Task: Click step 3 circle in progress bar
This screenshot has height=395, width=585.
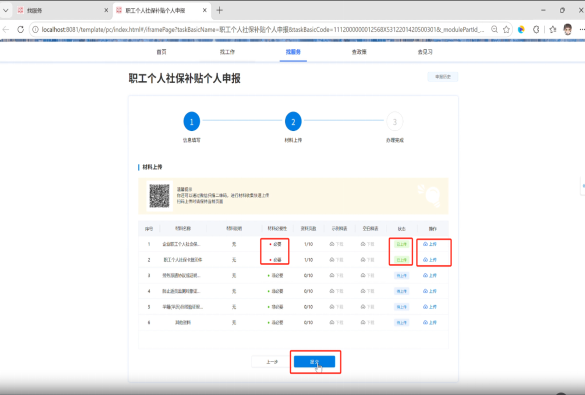Action: [395, 122]
